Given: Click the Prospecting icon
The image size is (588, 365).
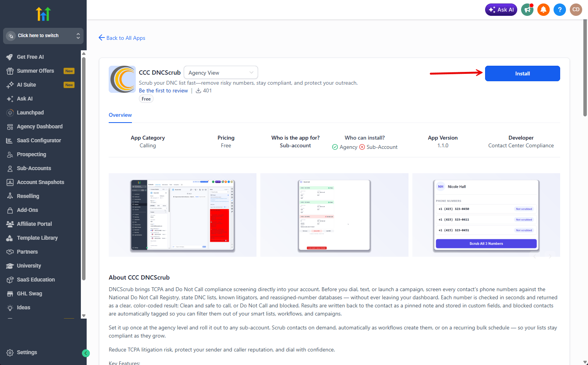Looking at the screenshot, I should click(10, 155).
